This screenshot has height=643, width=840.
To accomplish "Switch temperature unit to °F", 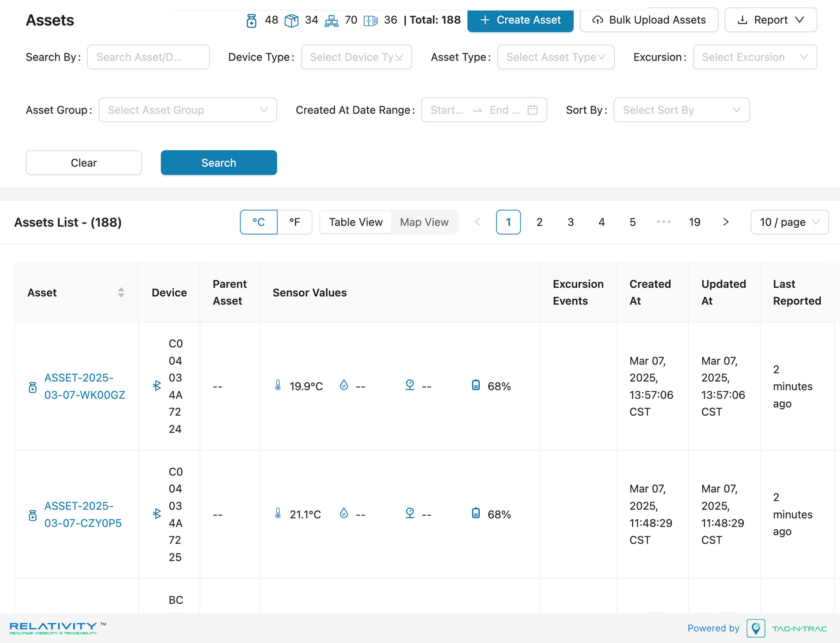I will pos(295,222).
